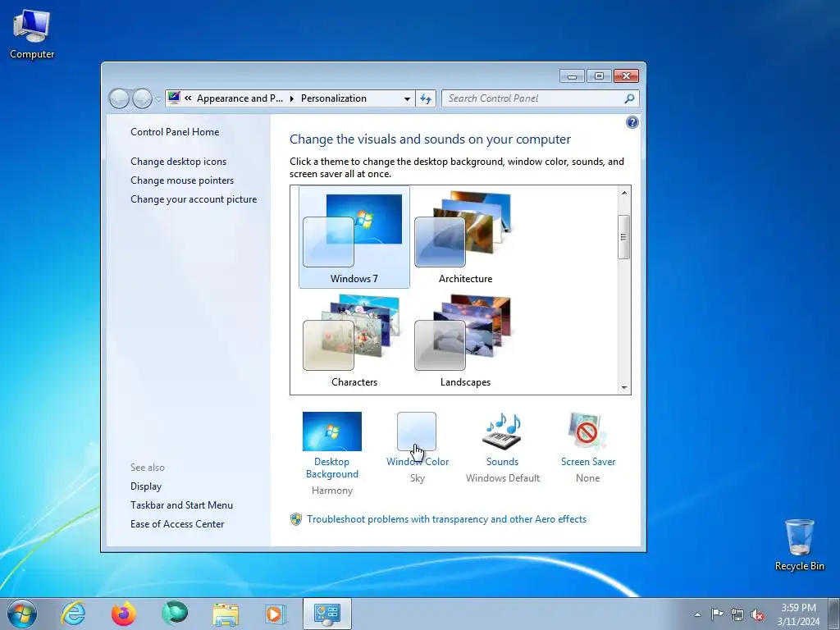Open the Sounds keyboard icon
The image size is (840, 630).
point(503,431)
